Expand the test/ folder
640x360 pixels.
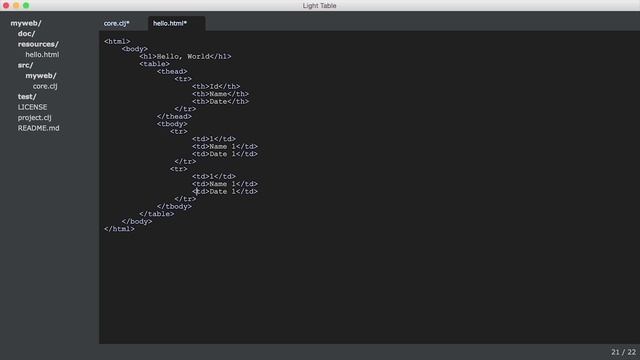(27, 97)
